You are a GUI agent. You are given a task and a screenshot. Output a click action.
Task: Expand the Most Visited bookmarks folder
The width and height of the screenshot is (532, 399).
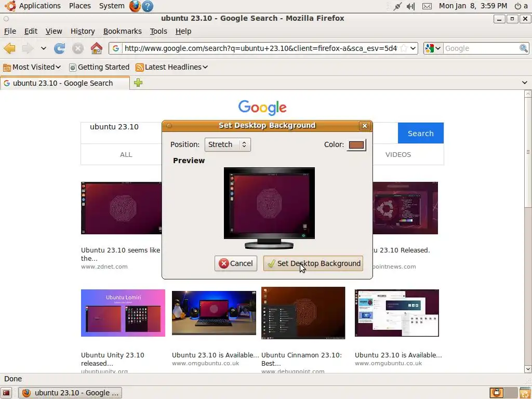click(x=32, y=67)
